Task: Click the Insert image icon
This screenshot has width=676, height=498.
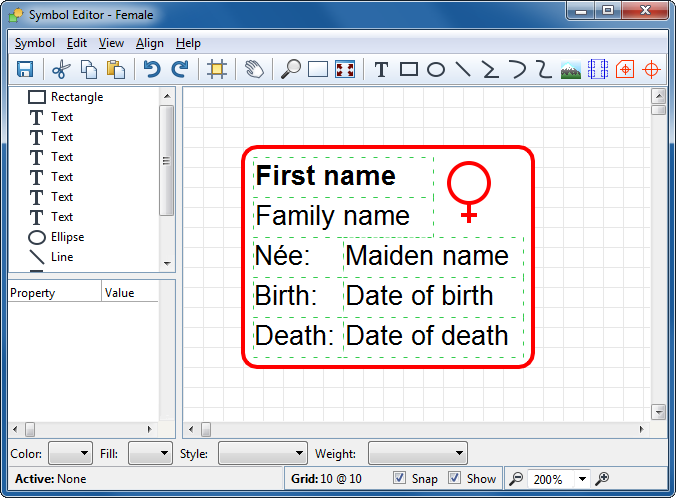Action: click(571, 69)
